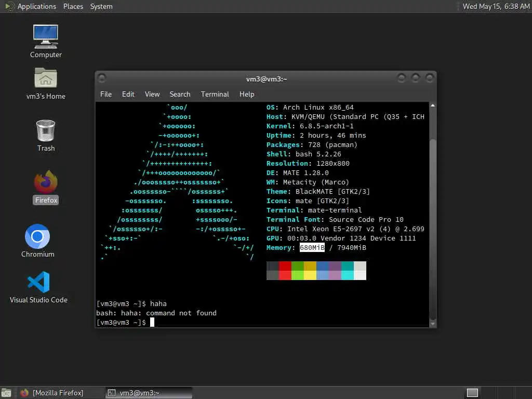
Task: Open the Places menu
Action: point(73,6)
